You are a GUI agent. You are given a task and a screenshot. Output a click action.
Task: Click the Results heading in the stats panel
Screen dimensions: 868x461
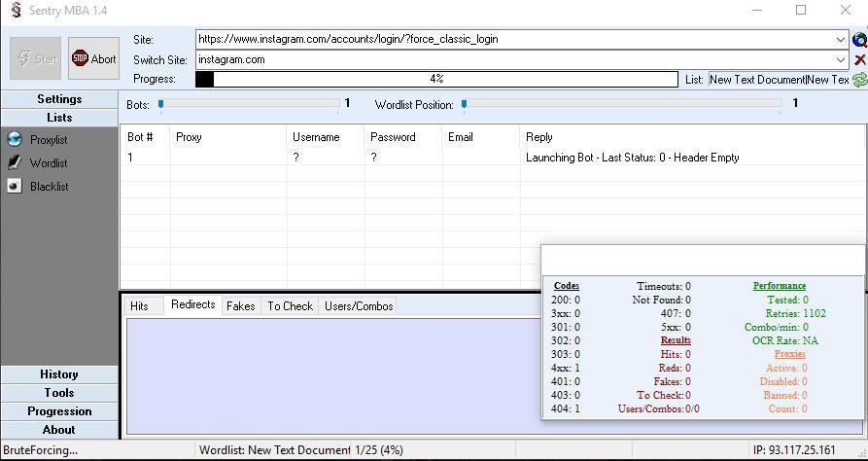click(676, 340)
